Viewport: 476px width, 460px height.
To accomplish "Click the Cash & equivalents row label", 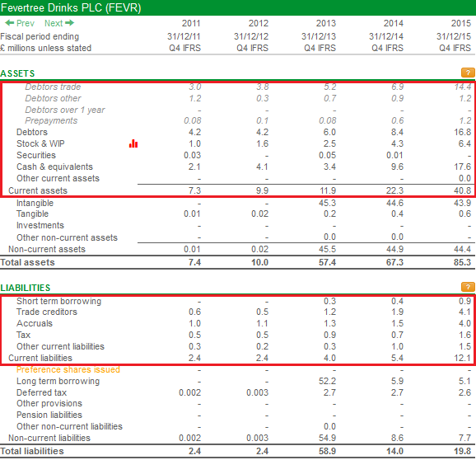I will tap(54, 167).
